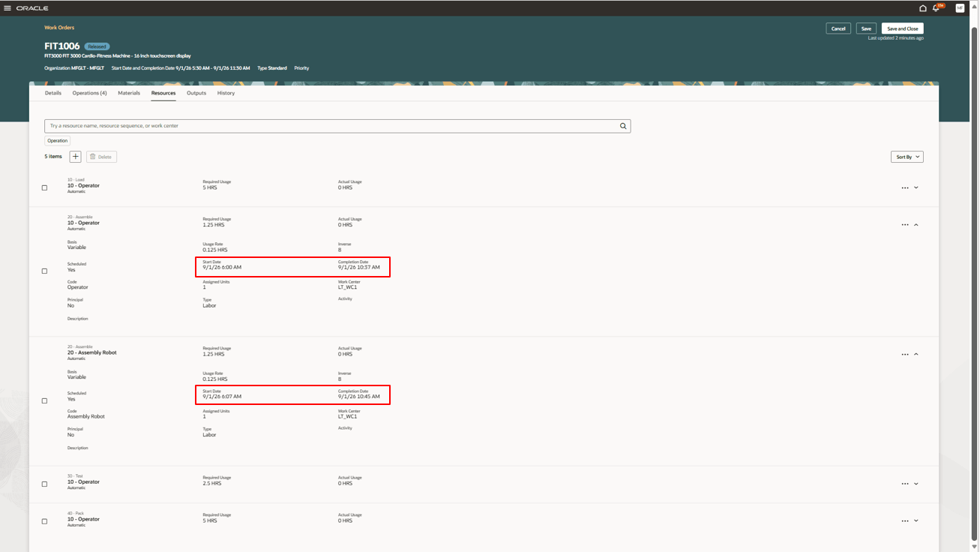Select the 20 - Assemble Operator checkbox
The height and width of the screenshot is (552, 980).
point(44,271)
